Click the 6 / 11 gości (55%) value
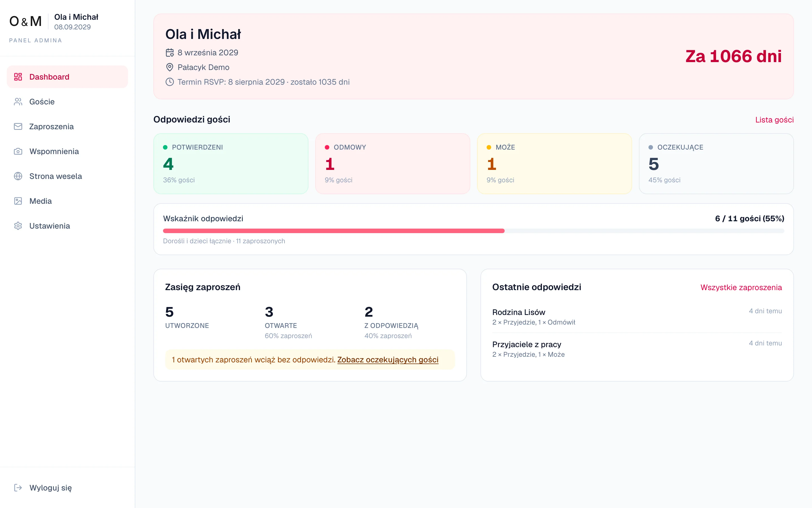The image size is (812, 508). [750, 219]
